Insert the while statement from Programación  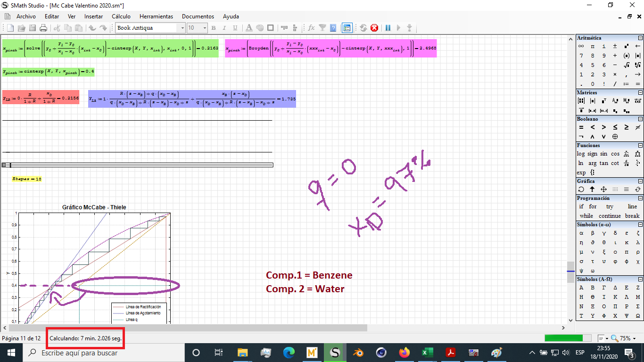586,216
